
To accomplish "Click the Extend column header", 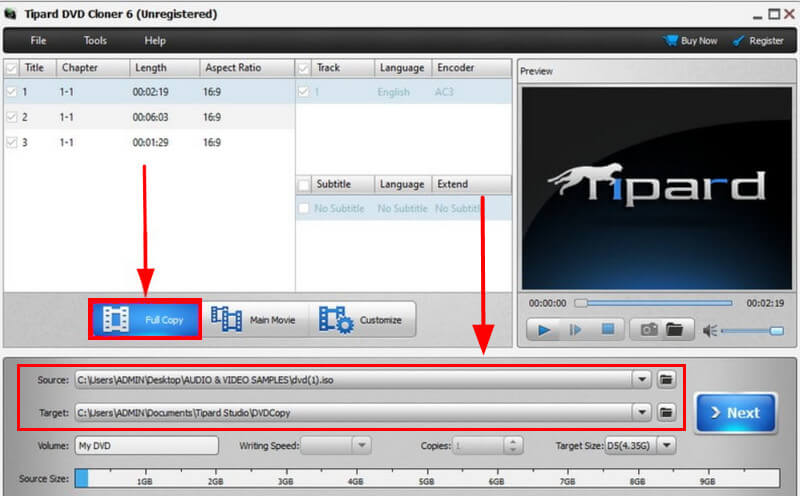I will tap(472, 184).
